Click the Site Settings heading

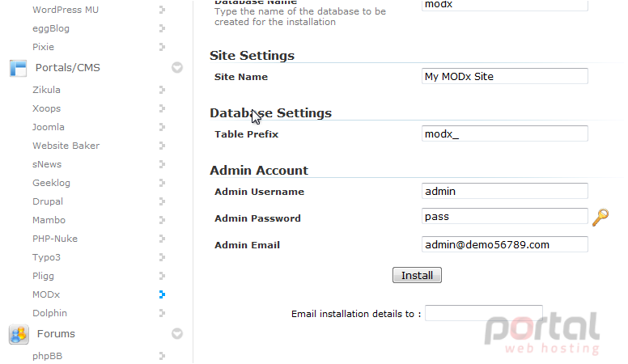point(252,56)
